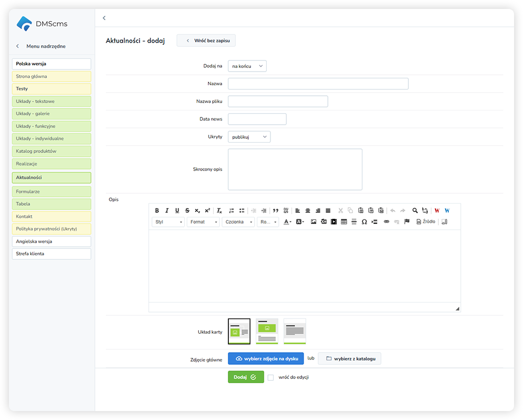Image resolution: width=523 pixels, height=420 pixels.
Task: Open 'Katalog produktów' in the sidebar
Action: (52, 151)
